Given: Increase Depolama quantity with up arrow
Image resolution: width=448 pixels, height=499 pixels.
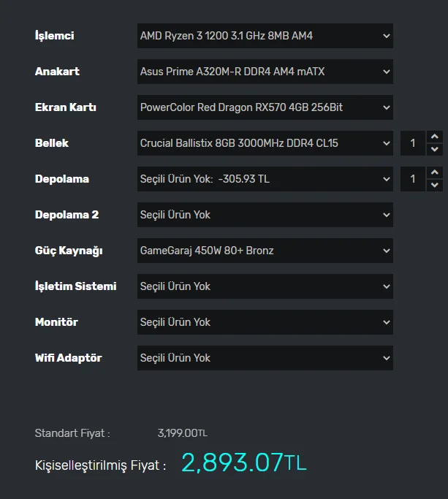Looking at the screenshot, I should pyautogui.click(x=435, y=172).
